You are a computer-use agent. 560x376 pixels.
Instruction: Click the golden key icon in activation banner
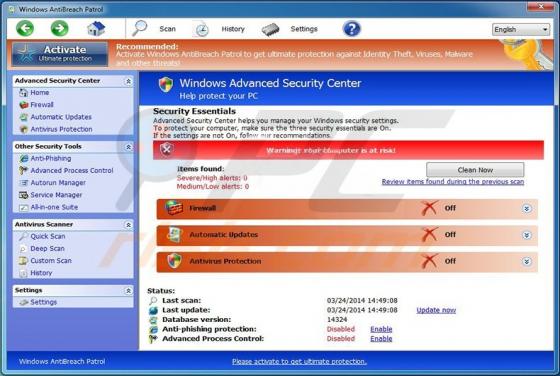[527, 54]
